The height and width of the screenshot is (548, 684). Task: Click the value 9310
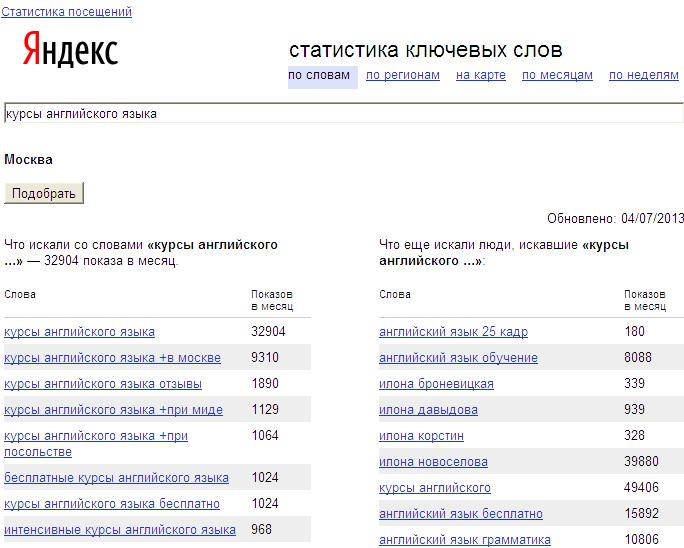pos(265,358)
